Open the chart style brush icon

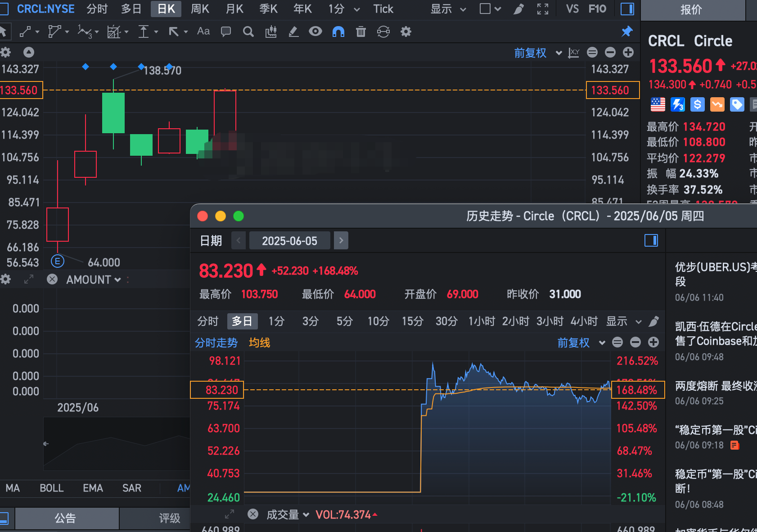pyautogui.click(x=519, y=9)
